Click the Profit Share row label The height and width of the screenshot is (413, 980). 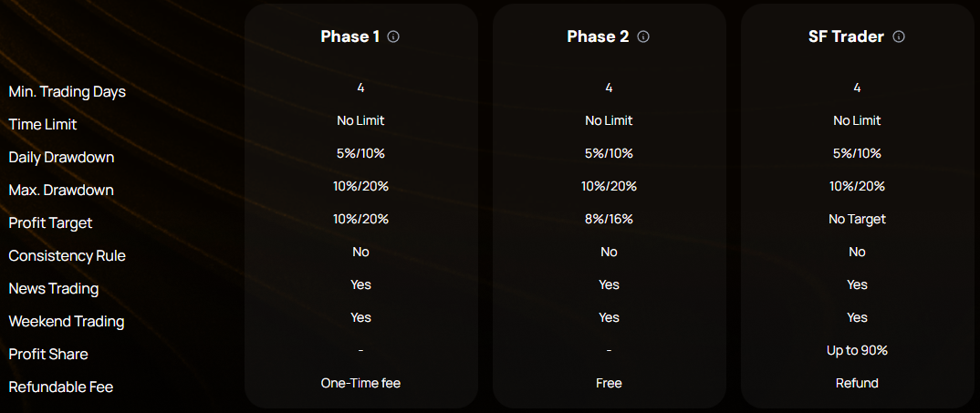pos(48,355)
